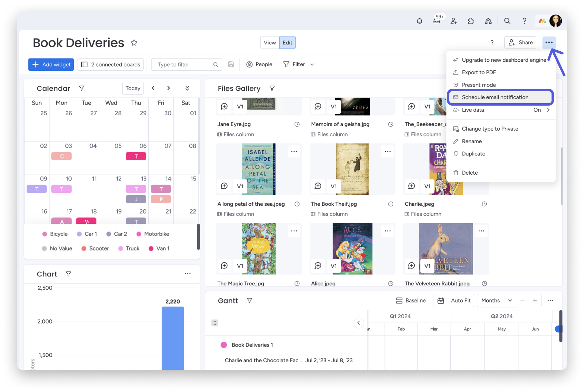Toggle Bicycle legend item in Calendar
584x392 pixels.
click(x=55, y=234)
